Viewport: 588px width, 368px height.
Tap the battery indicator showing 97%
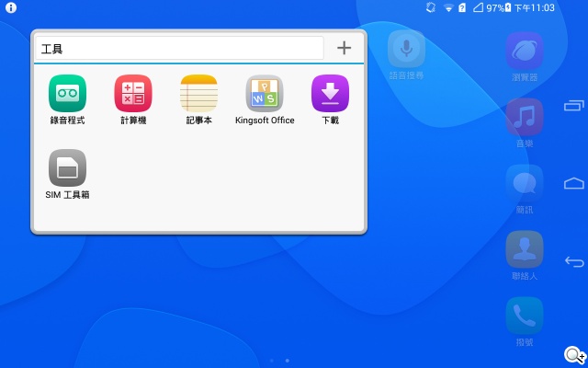point(498,7)
